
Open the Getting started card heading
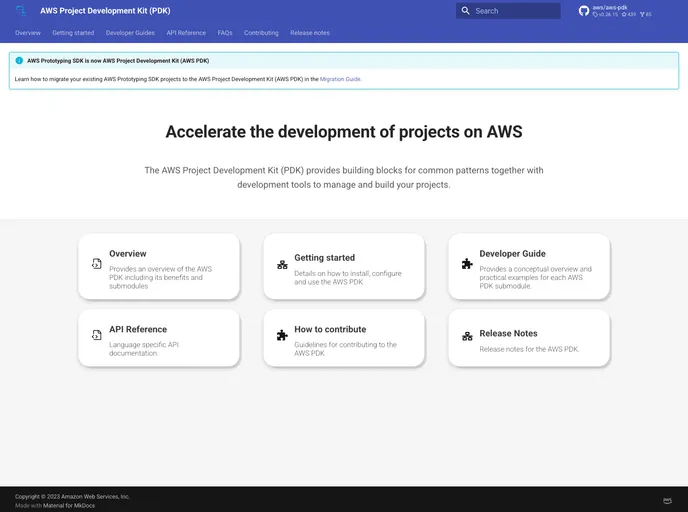tap(324, 258)
